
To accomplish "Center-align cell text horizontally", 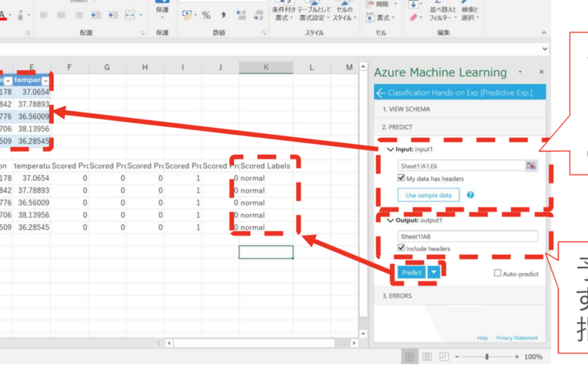I will pyautogui.click(x=61, y=15).
